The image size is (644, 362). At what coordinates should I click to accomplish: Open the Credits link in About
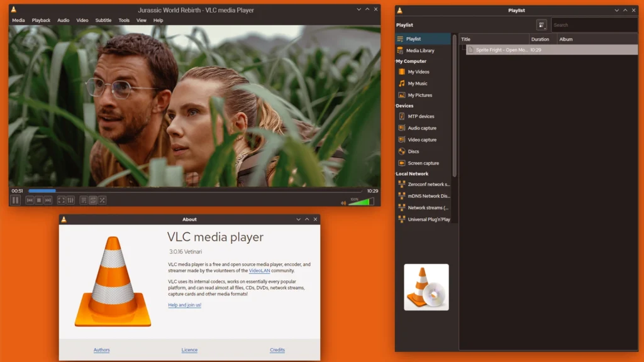point(277,350)
